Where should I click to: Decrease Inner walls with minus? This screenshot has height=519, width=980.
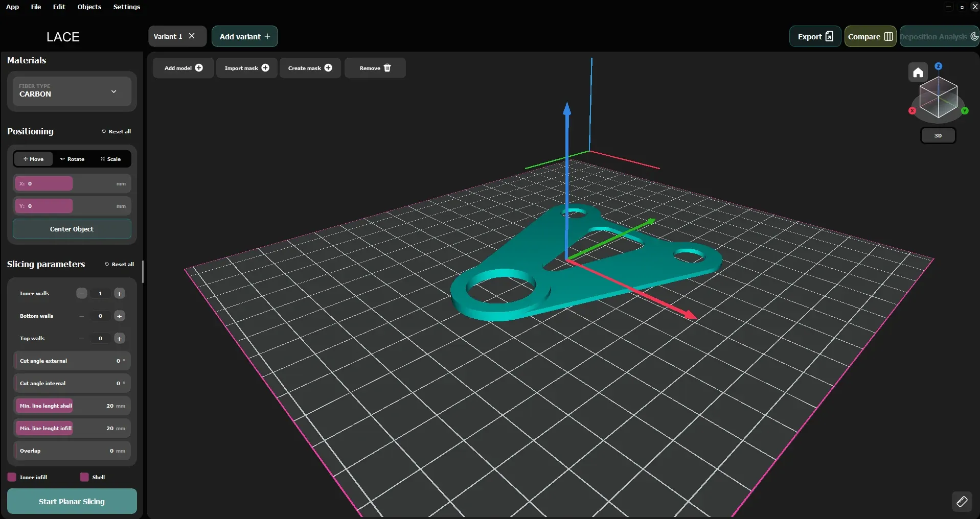tap(81, 294)
